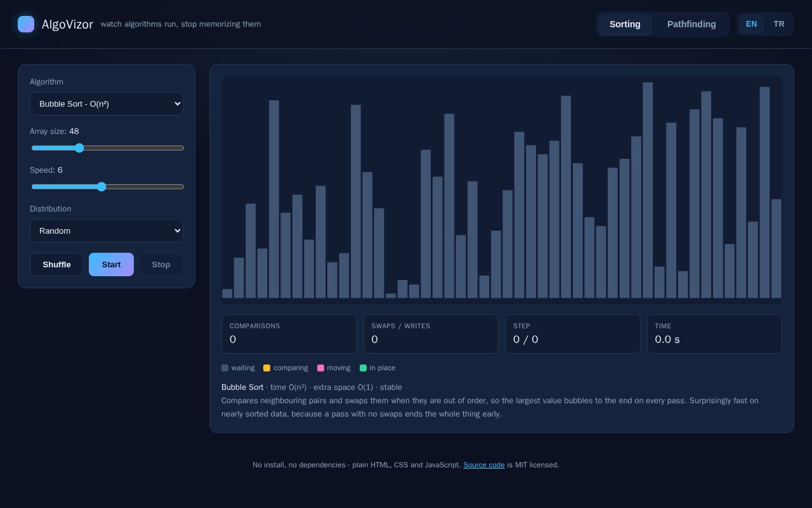Image resolution: width=812 pixels, height=508 pixels.
Task: Open the Pathfinding tab
Action: pos(691,24)
